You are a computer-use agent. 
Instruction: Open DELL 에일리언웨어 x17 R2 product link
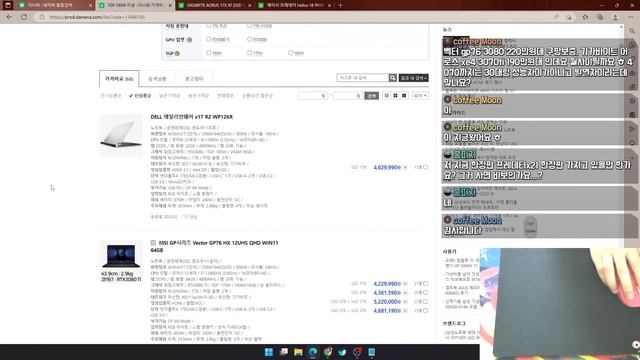[x=191, y=117]
